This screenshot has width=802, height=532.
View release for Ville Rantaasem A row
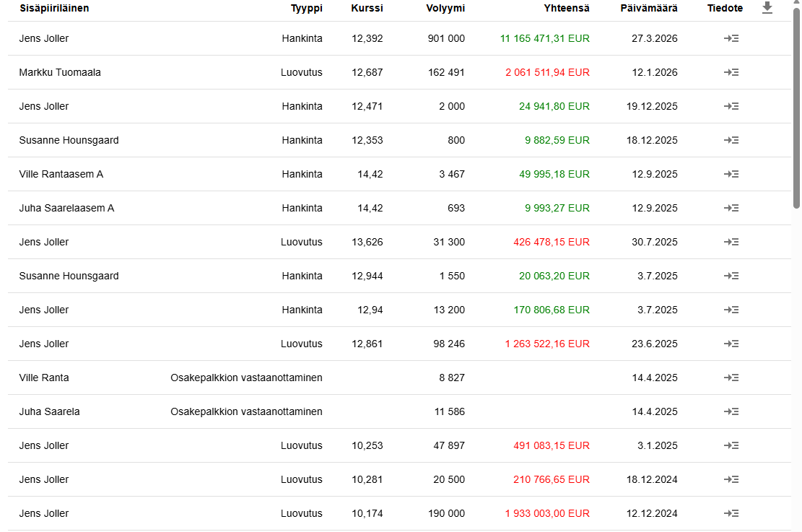point(731,174)
